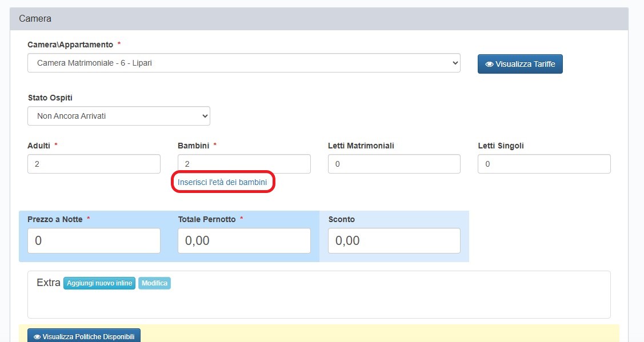Click the Letti Singoli input box
Viewport: 644px width, 342px height.
544,164
